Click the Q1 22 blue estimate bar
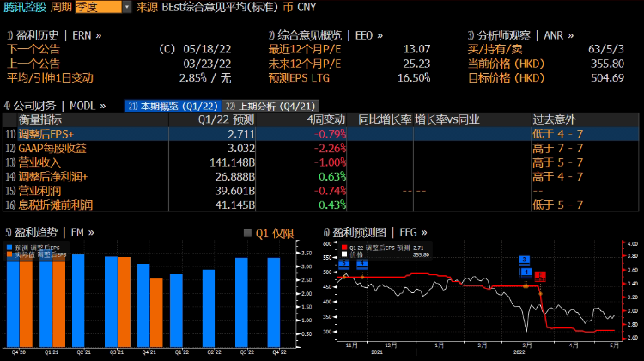The image size is (644, 361). pyautogui.click(x=176, y=311)
